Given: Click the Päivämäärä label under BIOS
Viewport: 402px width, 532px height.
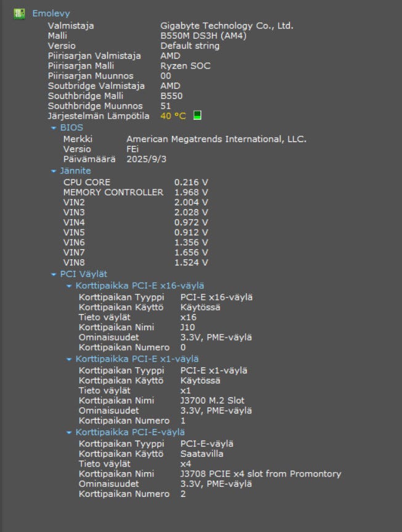Looking at the screenshot, I should pos(89,159).
